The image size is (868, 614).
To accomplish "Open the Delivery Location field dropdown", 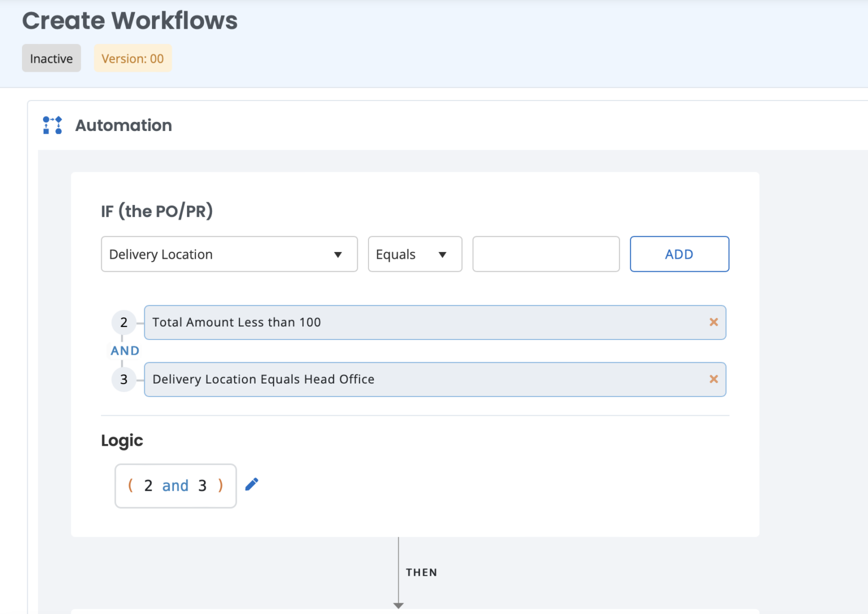I will coord(229,254).
